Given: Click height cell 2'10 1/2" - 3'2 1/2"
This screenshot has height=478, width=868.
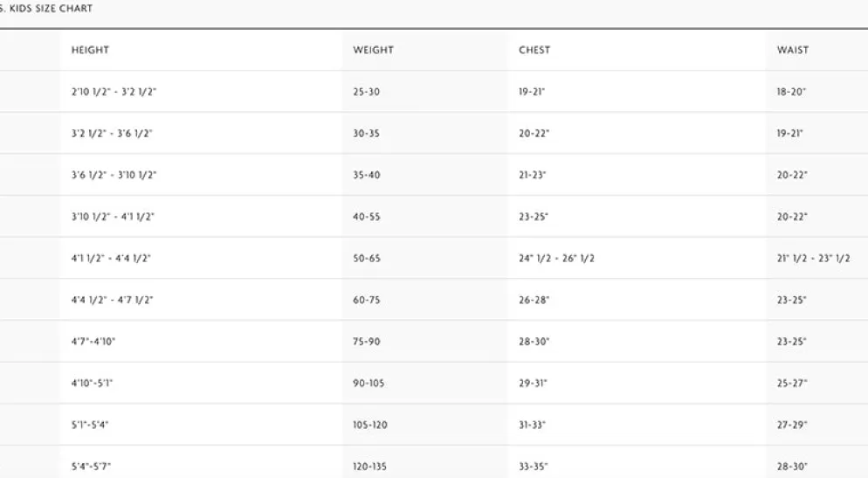Looking at the screenshot, I should click(x=114, y=92).
